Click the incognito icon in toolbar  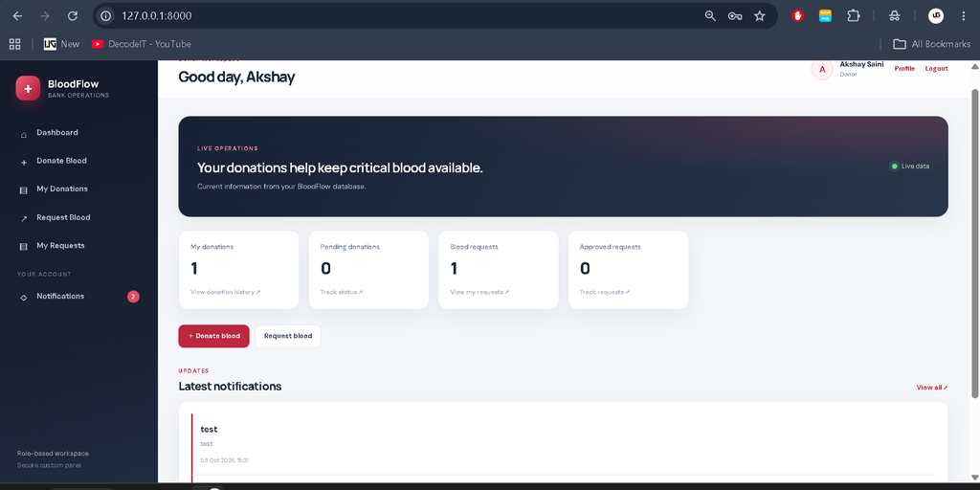895,16
